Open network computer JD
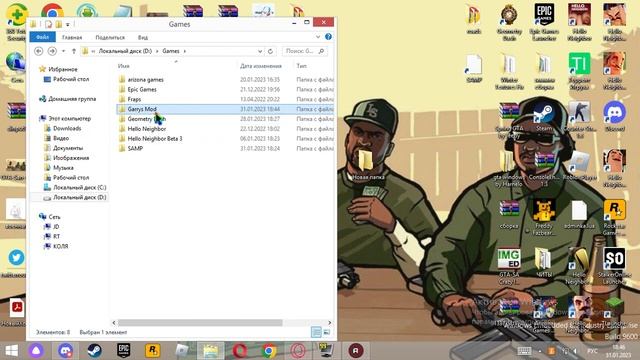Viewport: 640px width, 360px height. coord(56,227)
